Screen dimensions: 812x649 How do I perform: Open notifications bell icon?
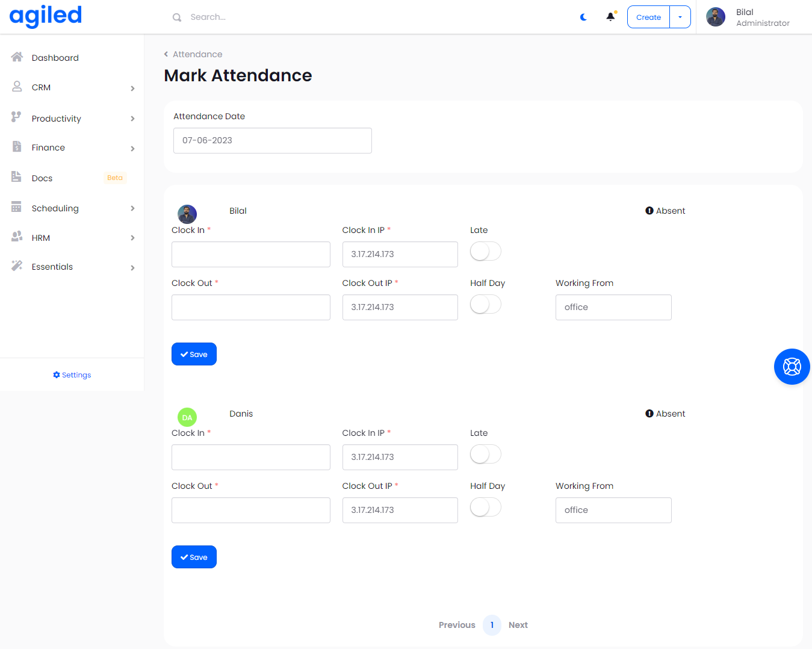click(610, 17)
